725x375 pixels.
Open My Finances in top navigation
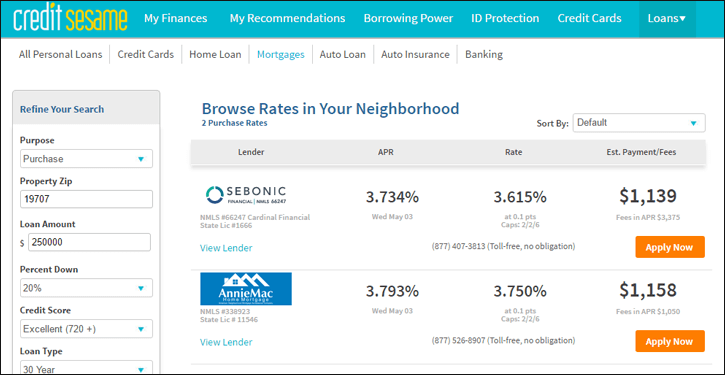[176, 18]
